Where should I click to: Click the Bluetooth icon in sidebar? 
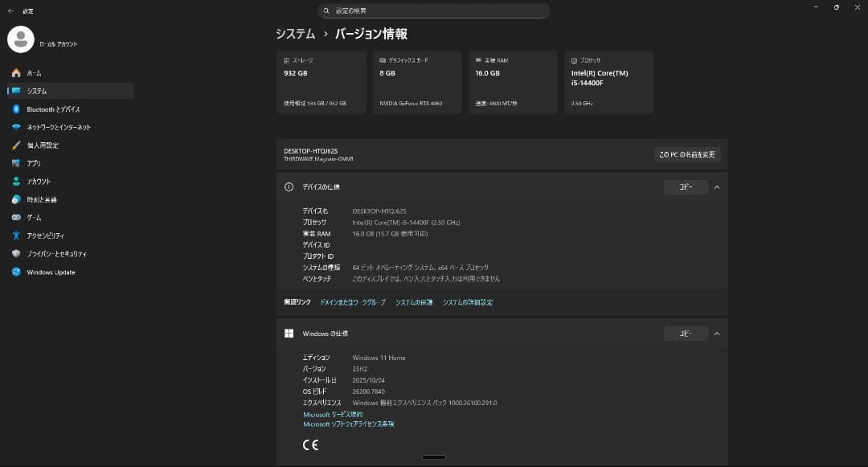[x=16, y=109]
